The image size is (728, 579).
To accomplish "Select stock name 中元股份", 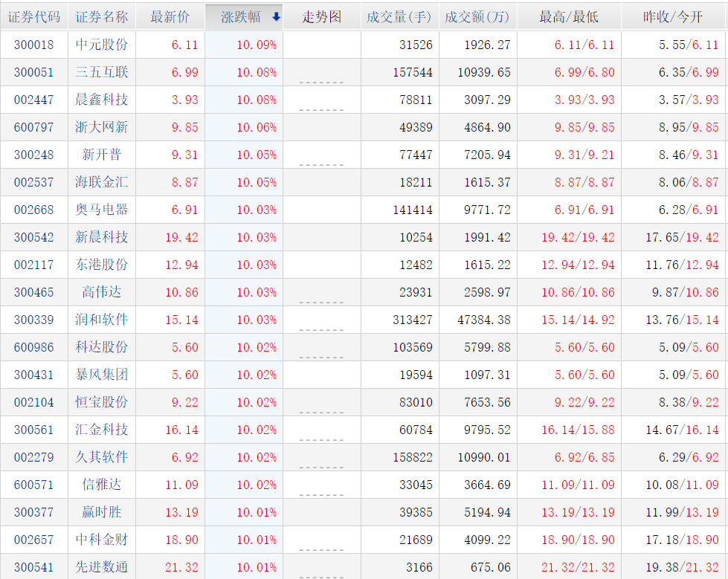I will coord(102,45).
